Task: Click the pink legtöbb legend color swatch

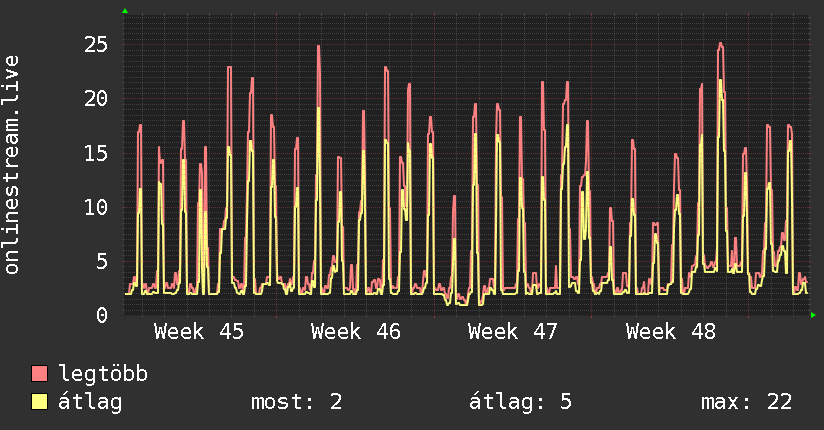Action: [x=39, y=373]
